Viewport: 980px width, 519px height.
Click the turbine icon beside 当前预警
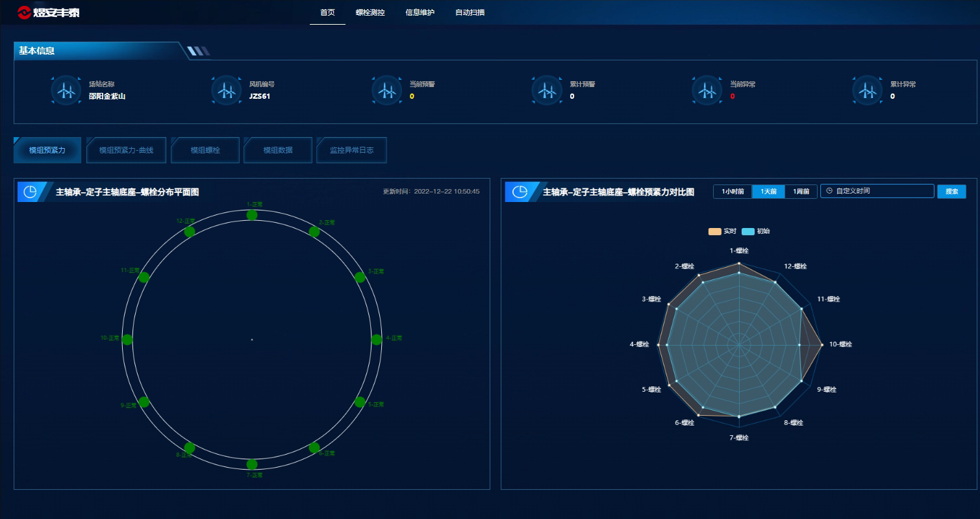point(386,91)
